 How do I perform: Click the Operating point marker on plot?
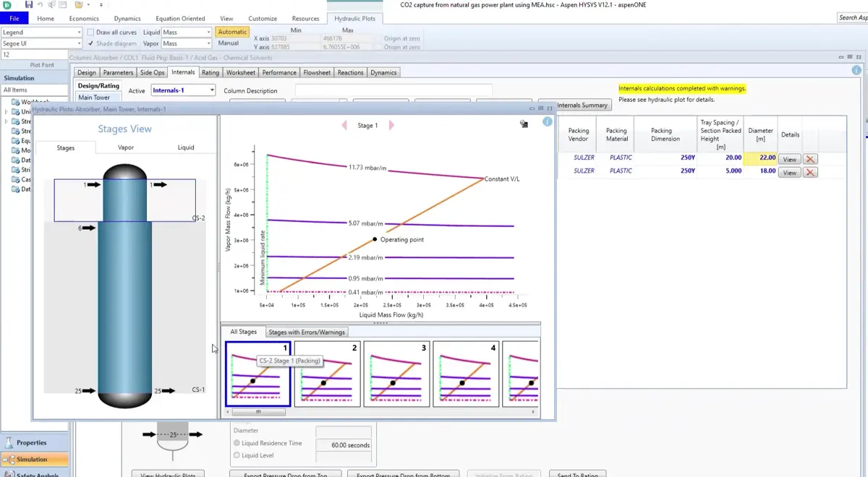pos(375,239)
